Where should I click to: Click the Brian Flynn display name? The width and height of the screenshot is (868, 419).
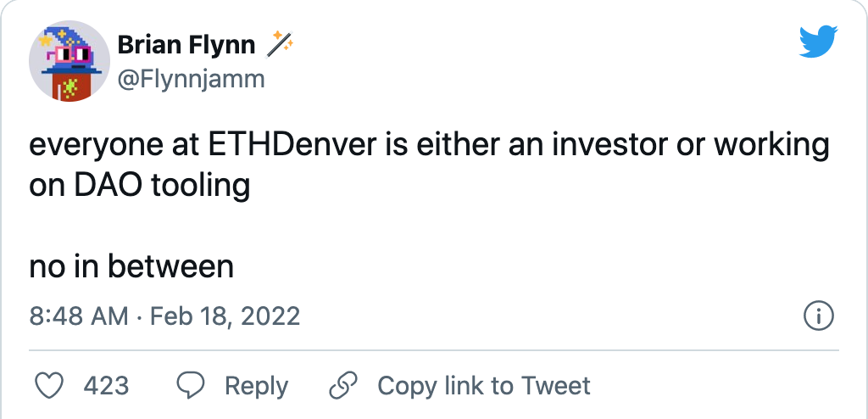click(186, 43)
